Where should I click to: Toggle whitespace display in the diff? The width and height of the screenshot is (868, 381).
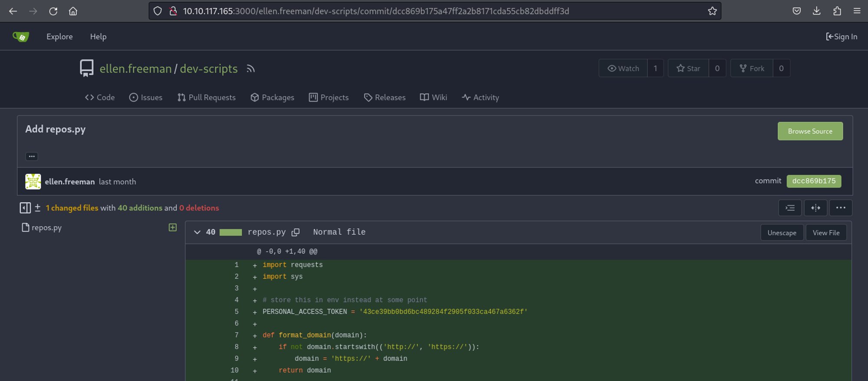790,208
